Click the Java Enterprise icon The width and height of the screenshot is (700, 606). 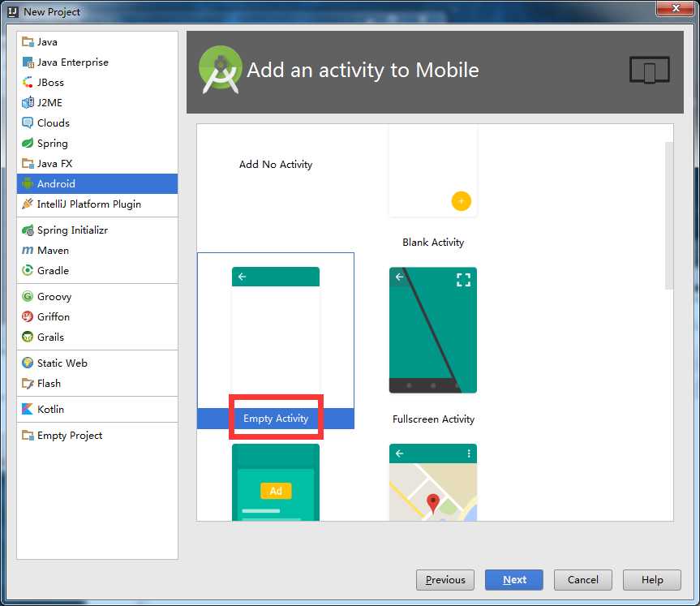28,62
